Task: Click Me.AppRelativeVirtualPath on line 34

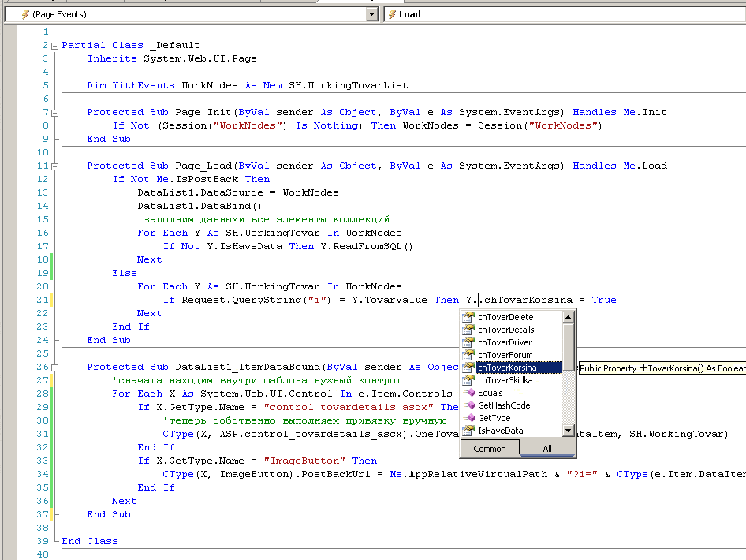Action: pyautogui.click(x=468, y=474)
